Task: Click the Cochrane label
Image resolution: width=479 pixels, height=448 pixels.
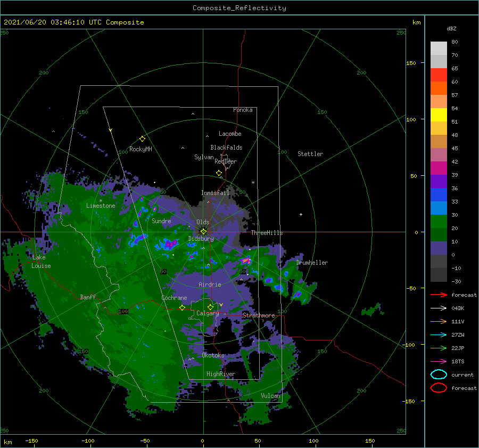Action: (174, 298)
